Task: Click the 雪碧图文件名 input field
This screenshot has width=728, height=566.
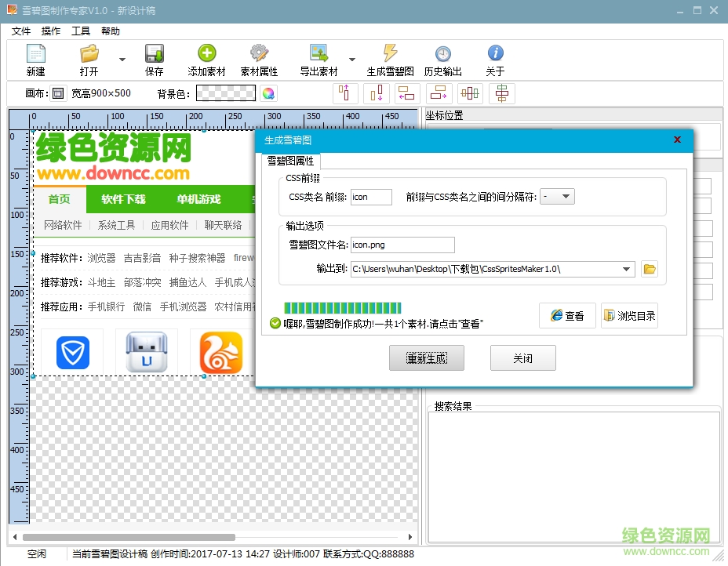Action: pos(402,245)
